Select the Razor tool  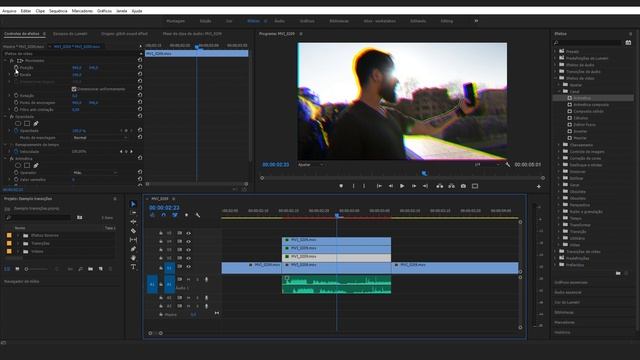(x=133, y=231)
